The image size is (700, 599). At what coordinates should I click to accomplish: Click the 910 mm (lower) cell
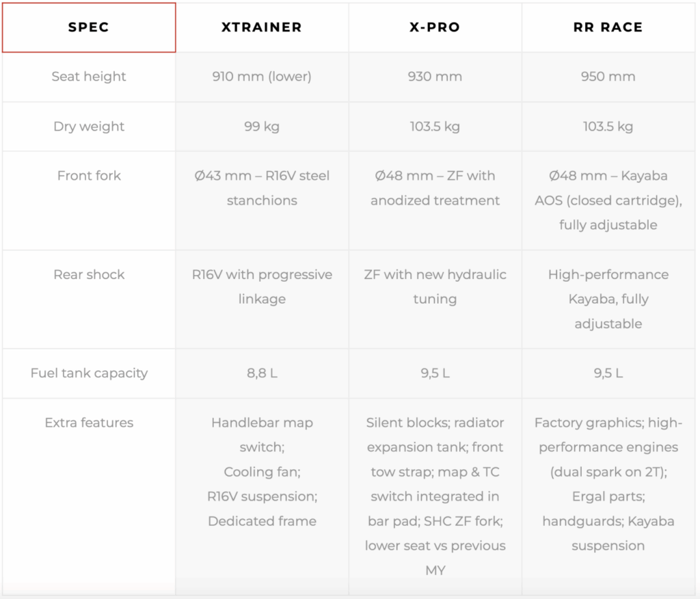(x=262, y=77)
